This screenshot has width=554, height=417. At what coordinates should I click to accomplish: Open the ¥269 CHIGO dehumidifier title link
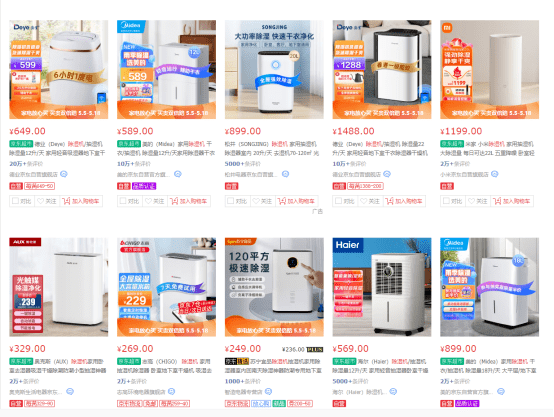click(x=165, y=366)
